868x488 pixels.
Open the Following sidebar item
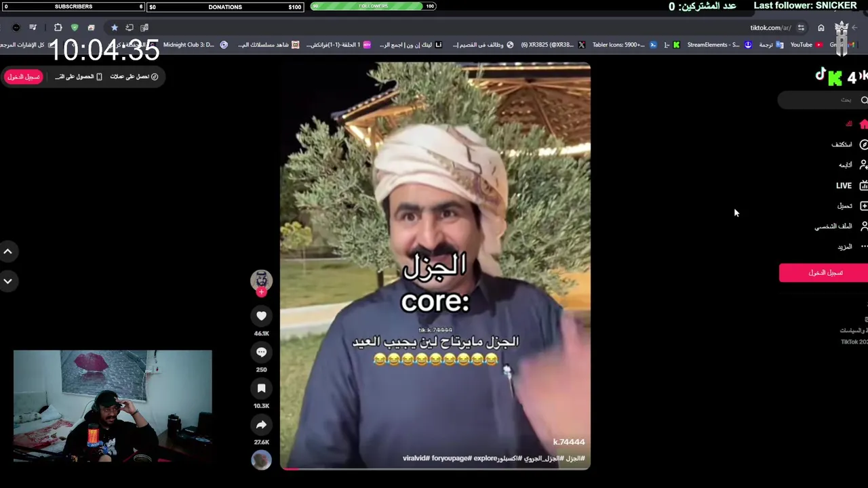coord(852,165)
